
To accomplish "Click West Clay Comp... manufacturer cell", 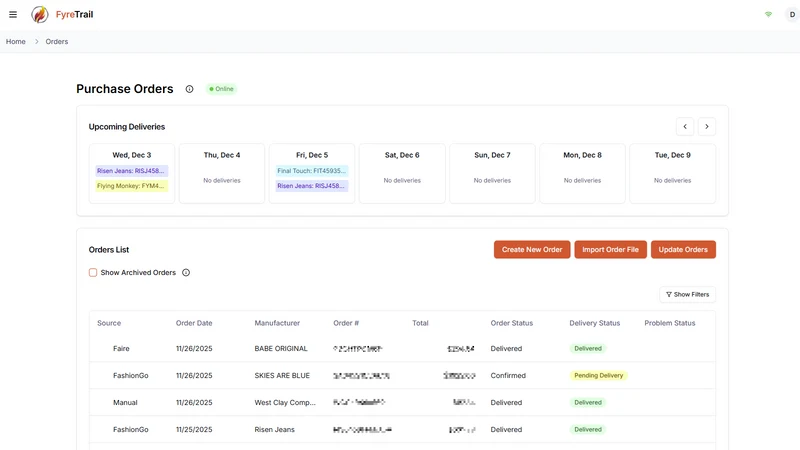I will [285, 403].
